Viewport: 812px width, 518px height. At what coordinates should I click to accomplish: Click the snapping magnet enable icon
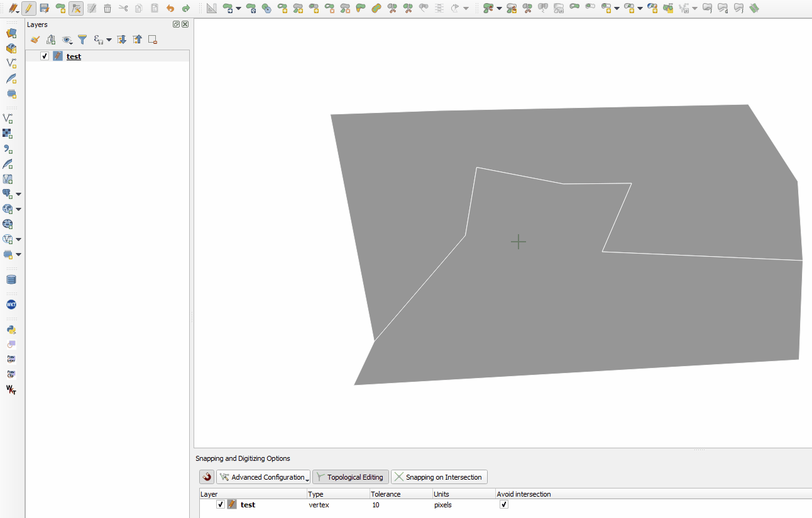point(207,477)
